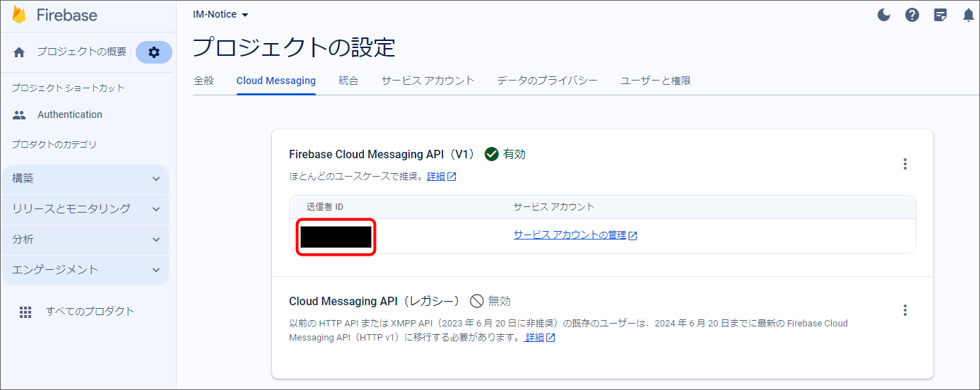Open the サービス アカウント tab
The width and height of the screenshot is (980, 390).
tap(428, 81)
